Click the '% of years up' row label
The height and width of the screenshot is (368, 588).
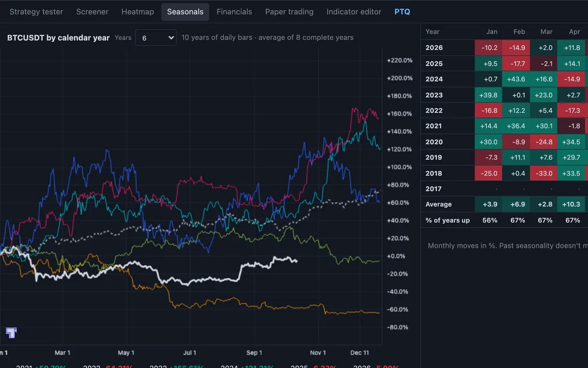coord(447,220)
